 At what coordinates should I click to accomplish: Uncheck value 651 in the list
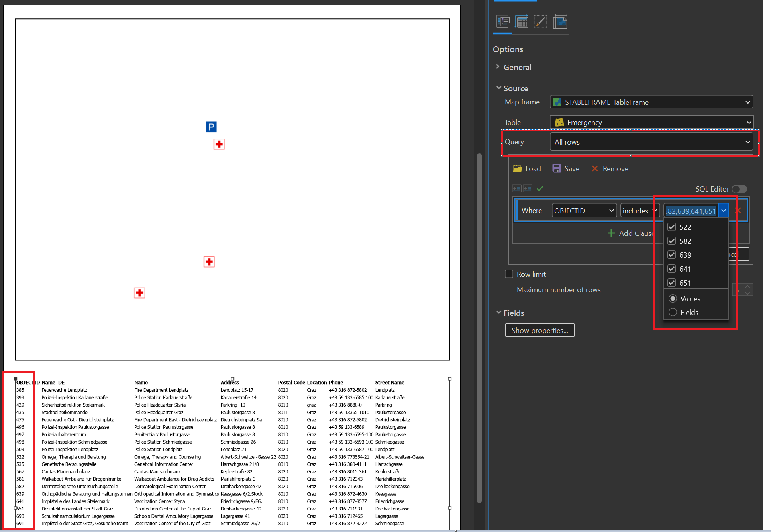coord(672,283)
